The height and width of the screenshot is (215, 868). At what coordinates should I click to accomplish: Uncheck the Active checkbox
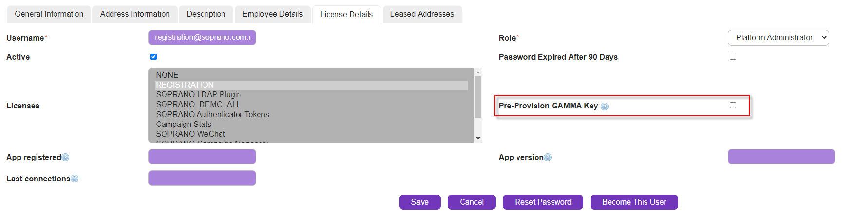pos(154,57)
